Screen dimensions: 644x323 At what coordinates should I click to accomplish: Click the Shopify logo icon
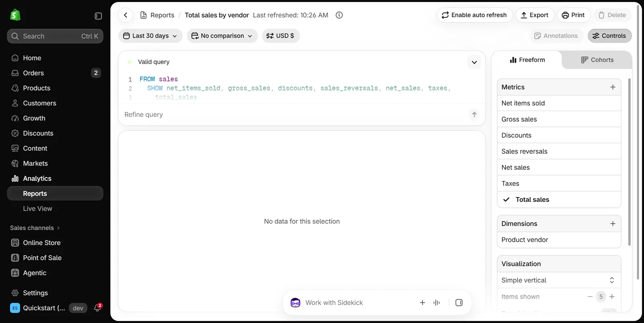(15, 15)
